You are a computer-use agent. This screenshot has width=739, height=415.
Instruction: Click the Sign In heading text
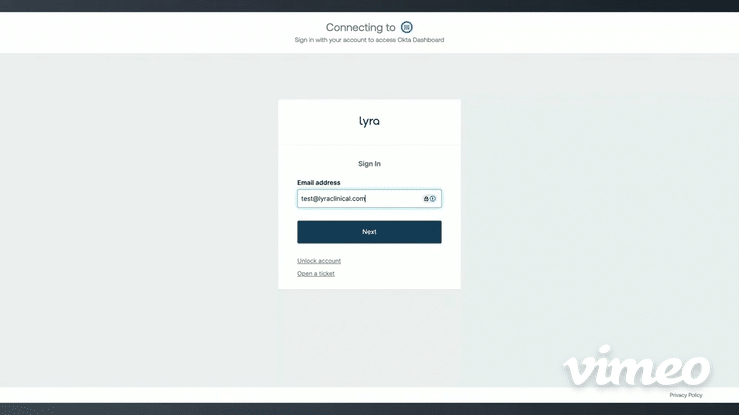(x=369, y=164)
